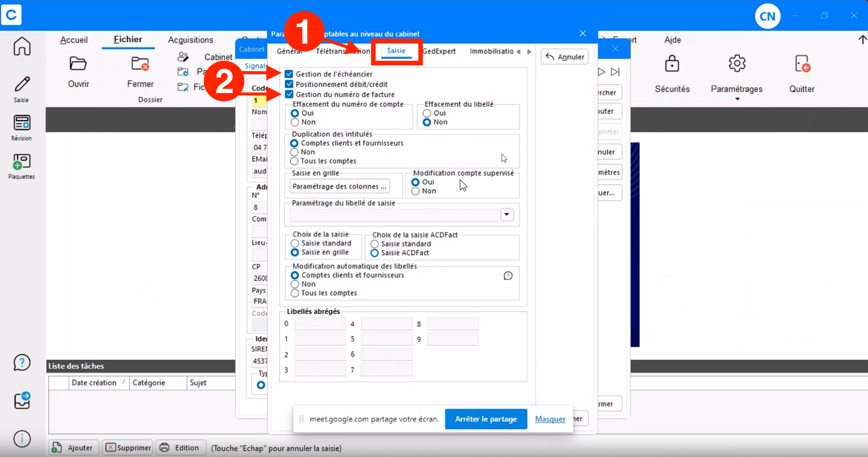868x457 pixels.
Task: Click the Sécurités padlock icon
Action: point(672,64)
